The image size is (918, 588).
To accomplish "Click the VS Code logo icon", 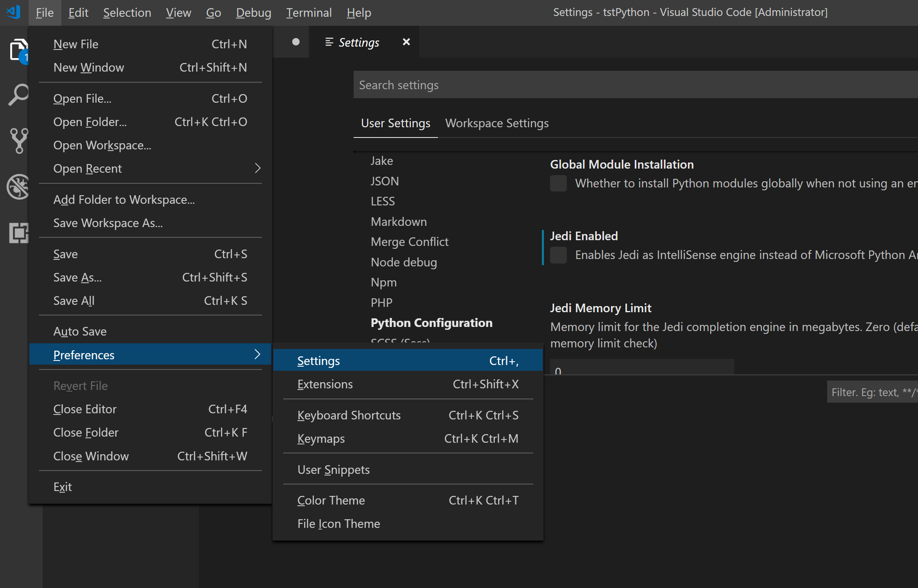I will [x=14, y=12].
